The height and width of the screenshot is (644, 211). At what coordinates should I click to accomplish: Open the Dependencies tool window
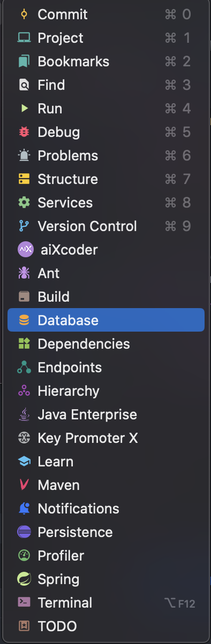tap(106, 344)
